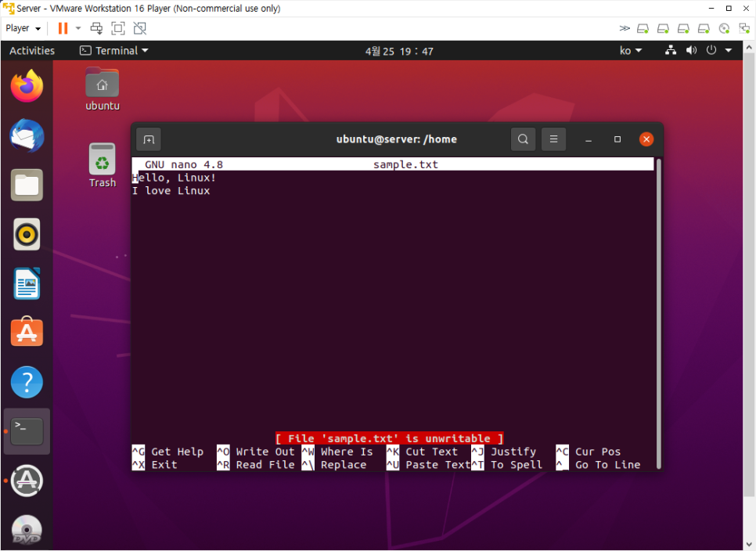Click the 'I love Linux' line
Screen dimensions: 756x551
pyautogui.click(x=171, y=190)
